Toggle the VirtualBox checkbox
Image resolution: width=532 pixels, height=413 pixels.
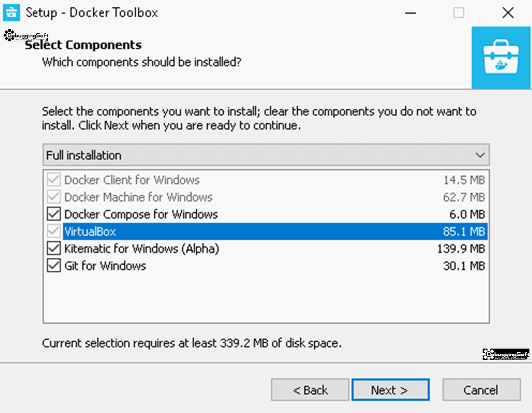54,232
